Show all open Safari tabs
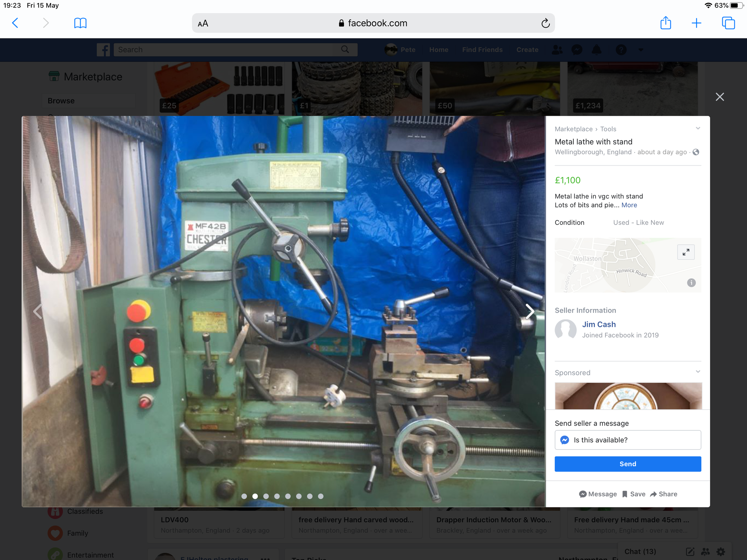Image resolution: width=747 pixels, height=560 pixels. tap(728, 23)
